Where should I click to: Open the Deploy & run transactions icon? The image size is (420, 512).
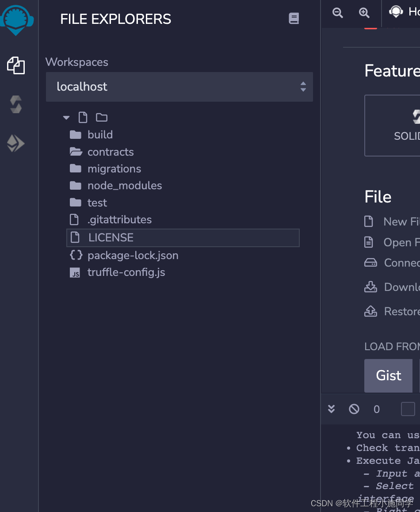coord(15,143)
